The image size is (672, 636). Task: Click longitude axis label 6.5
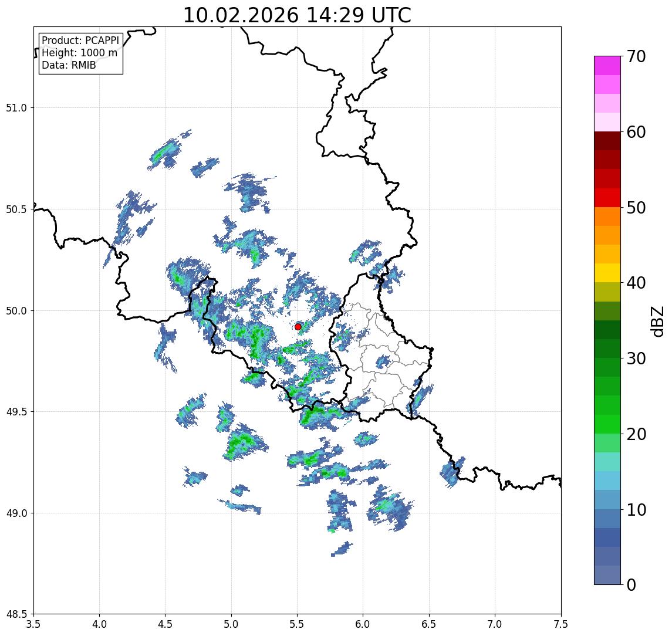tap(429, 624)
